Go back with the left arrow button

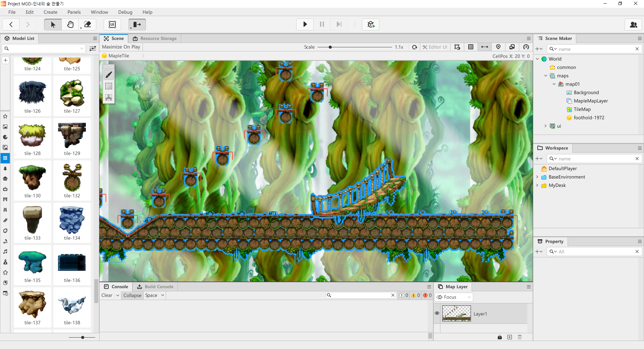pos(11,24)
